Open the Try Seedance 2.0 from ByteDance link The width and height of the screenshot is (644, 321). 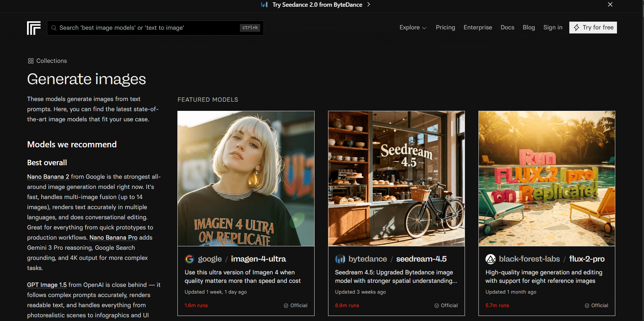[317, 5]
